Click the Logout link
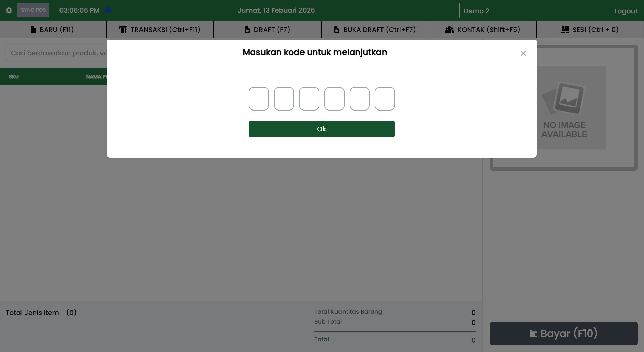Viewport: 644px width, 352px height. pos(626,11)
